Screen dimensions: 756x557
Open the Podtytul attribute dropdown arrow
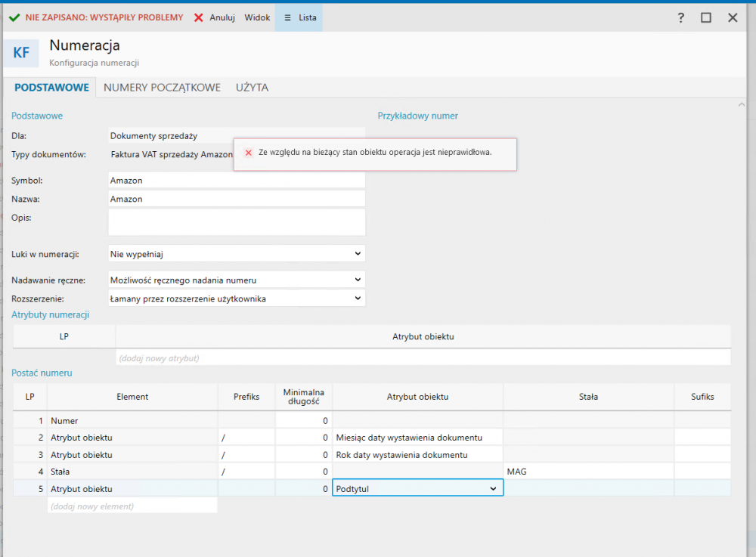point(494,489)
